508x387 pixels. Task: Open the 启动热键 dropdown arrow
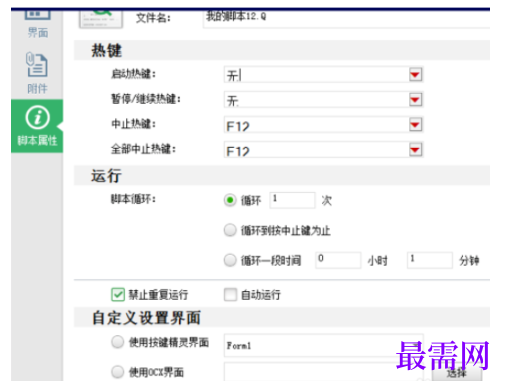coord(415,75)
